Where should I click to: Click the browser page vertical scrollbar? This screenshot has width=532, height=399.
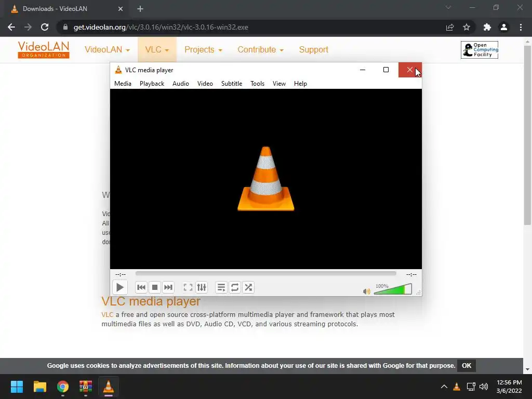click(x=527, y=135)
